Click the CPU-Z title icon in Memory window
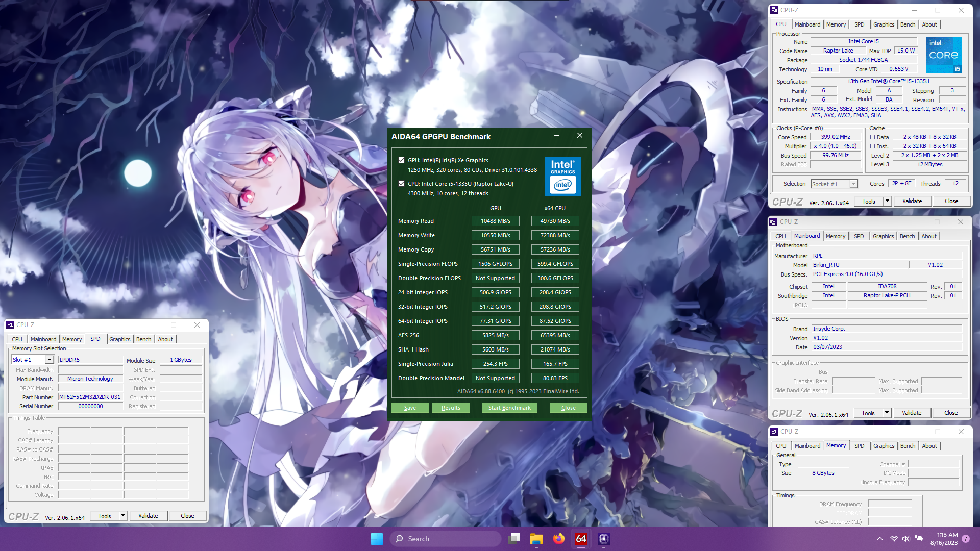The height and width of the screenshot is (551, 980). coord(774,432)
